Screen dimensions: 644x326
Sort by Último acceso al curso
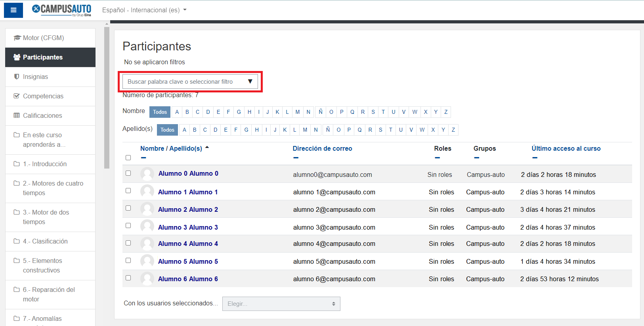click(x=566, y=148)
